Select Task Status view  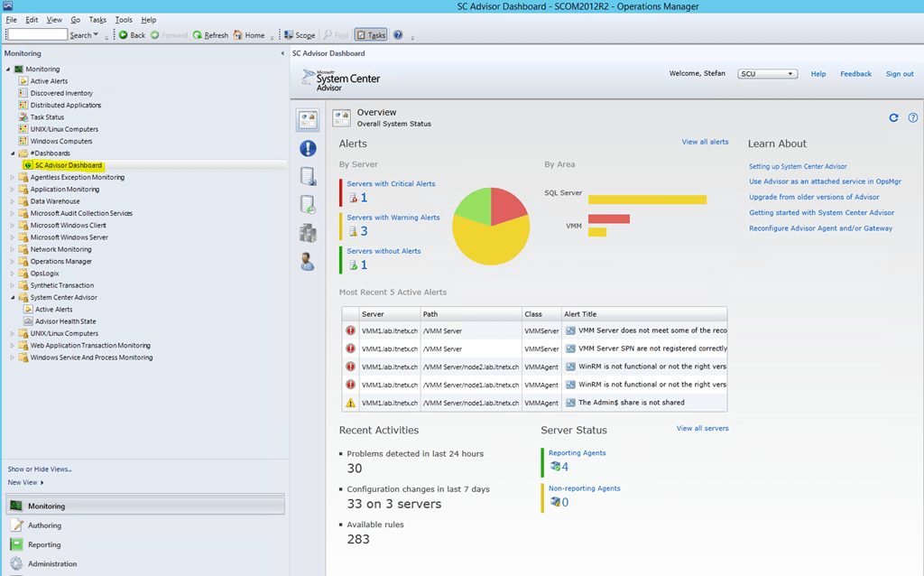click(x=47, y=116)
